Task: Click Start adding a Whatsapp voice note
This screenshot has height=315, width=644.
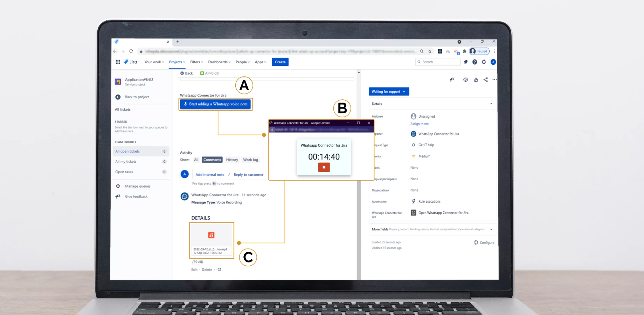Action: point(216,104)
